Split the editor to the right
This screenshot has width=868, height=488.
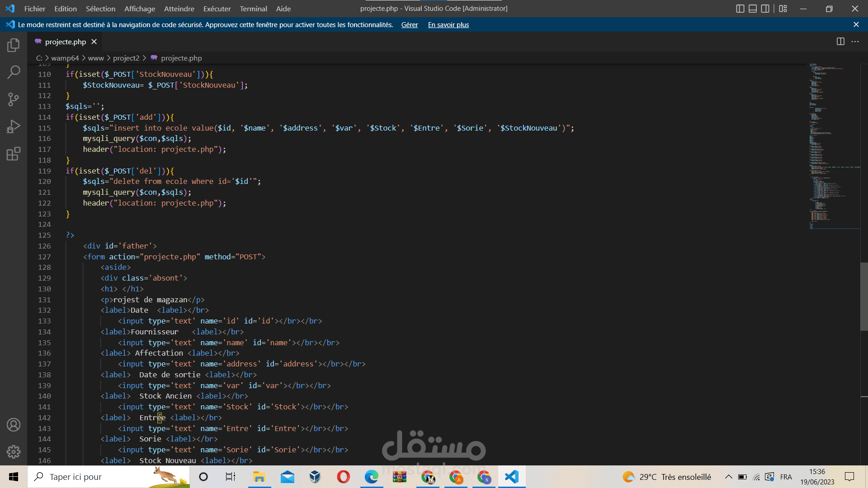point(840,42)
